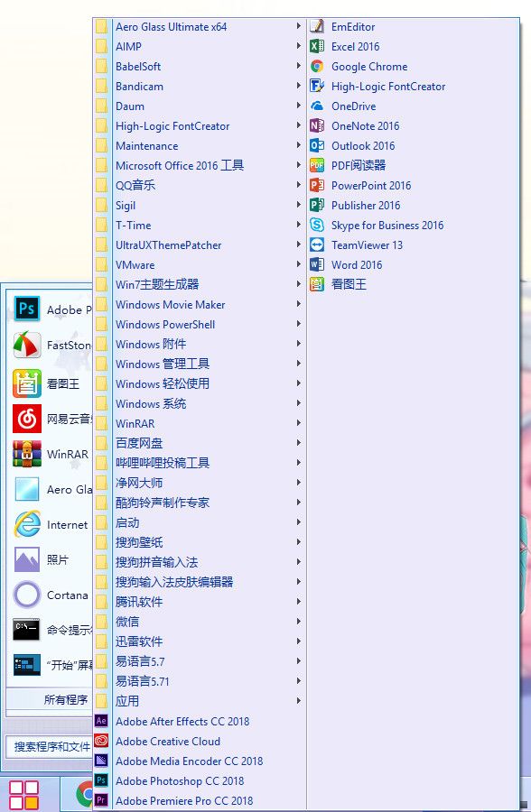Open pinned WinRAR in start menu

click(51, 454)
